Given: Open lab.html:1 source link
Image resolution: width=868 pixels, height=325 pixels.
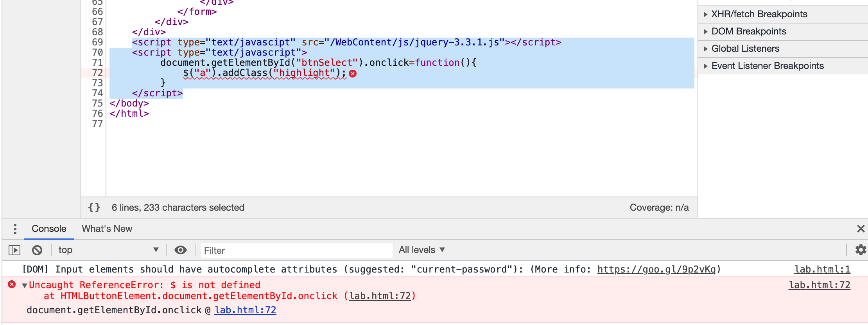Looking at the screenshot, I should point(822,269).
